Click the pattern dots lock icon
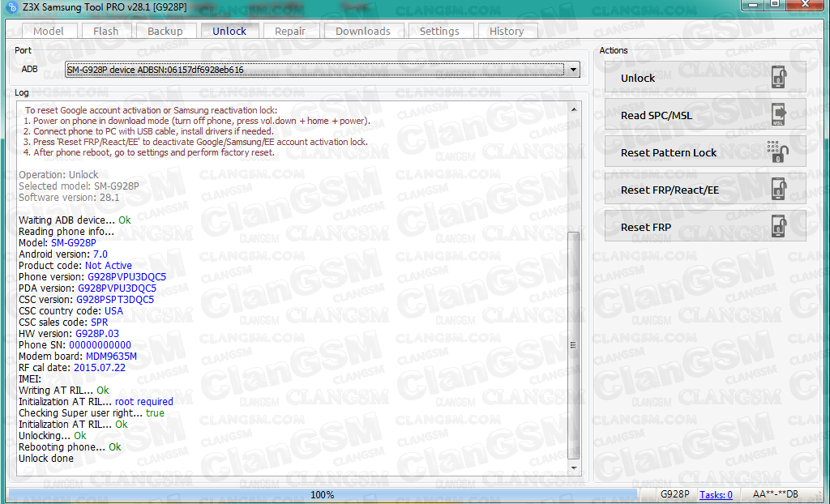Viewport: 830px width, 504px height. [x=777, y=152]
